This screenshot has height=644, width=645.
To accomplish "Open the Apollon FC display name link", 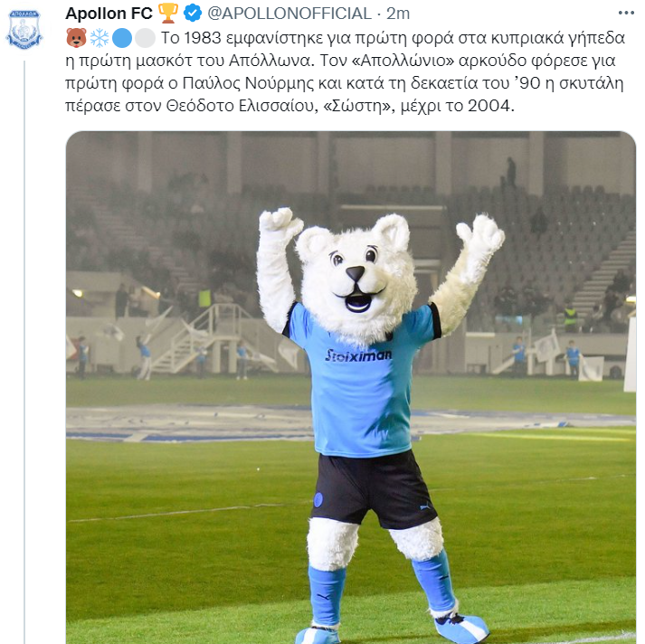I will click(109, 13).
